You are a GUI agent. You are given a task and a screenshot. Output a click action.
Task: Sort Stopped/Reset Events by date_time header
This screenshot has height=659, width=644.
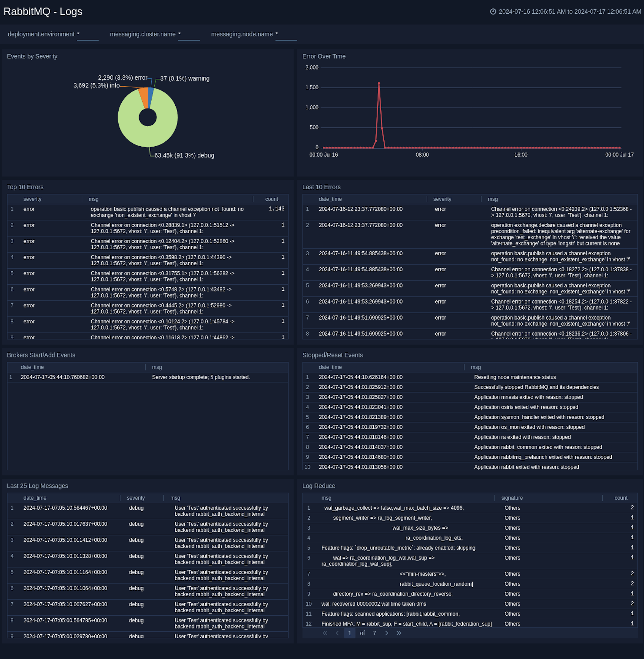pos(330,367)
